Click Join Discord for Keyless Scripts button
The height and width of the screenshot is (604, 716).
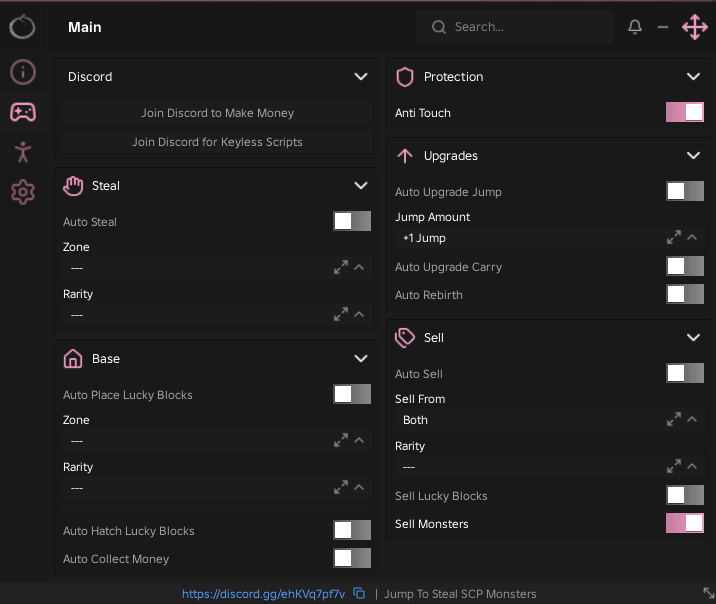click(217, 142)
